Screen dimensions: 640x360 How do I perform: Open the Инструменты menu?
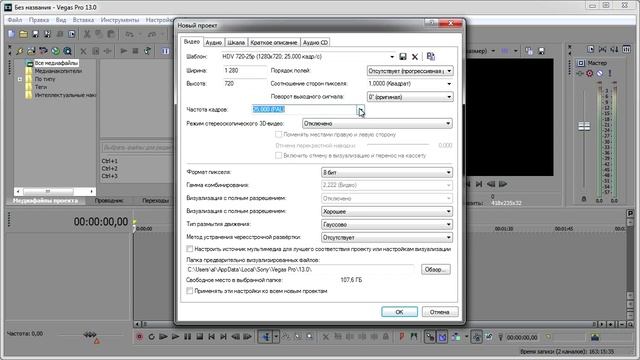120,20
